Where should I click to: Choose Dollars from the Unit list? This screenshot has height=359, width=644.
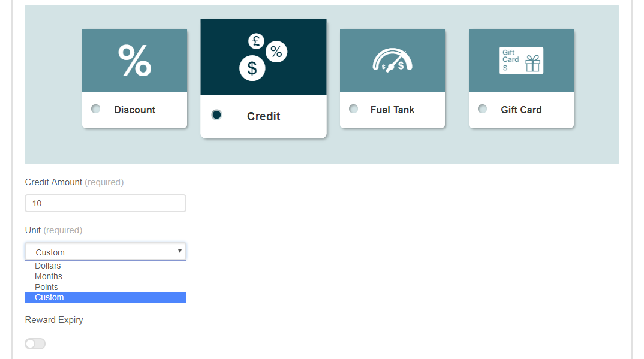pos(48,266)
